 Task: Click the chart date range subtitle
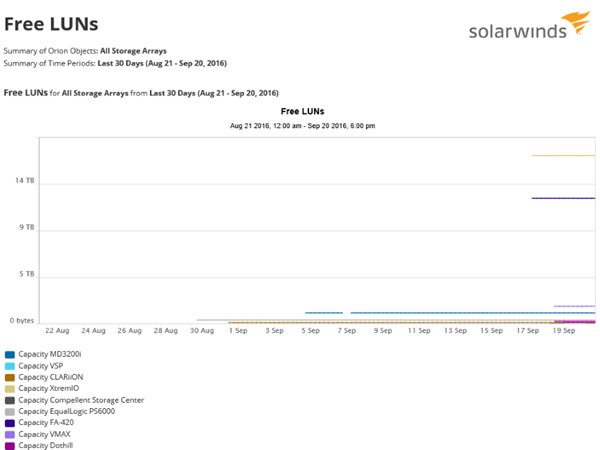[302, 126]
